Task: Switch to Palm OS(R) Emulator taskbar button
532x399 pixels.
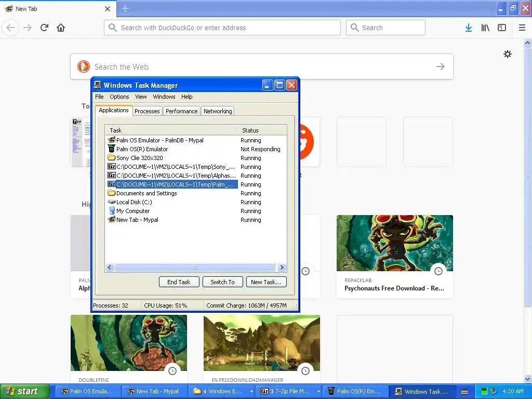Action: click(x=354, y=392)
